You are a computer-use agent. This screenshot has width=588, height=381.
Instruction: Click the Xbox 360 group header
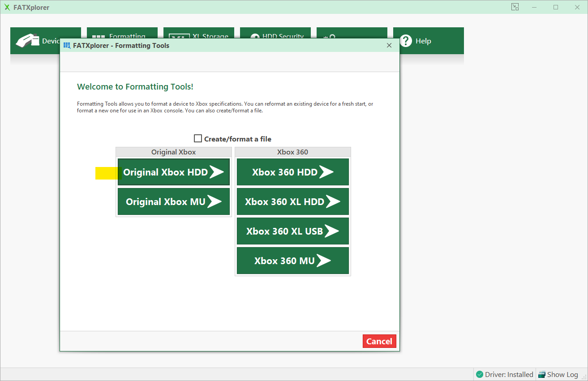coord(293,152)
